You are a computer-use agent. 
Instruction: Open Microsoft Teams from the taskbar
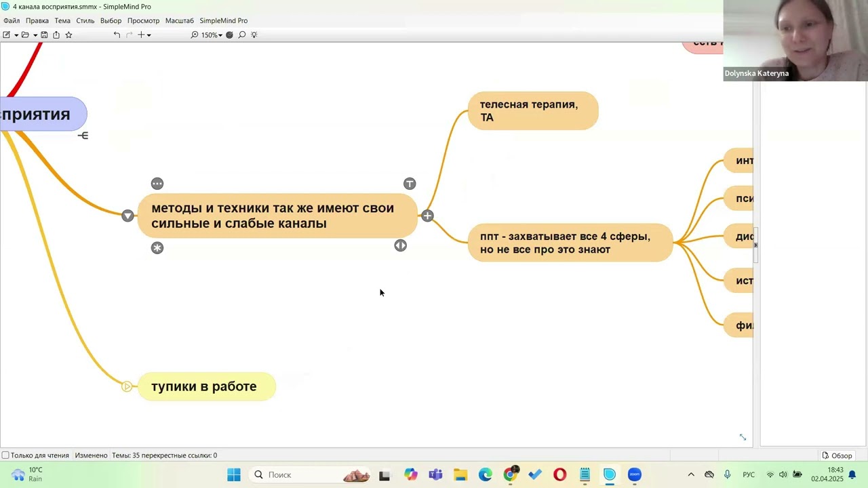pyautogui.click(x=435, y=474)
